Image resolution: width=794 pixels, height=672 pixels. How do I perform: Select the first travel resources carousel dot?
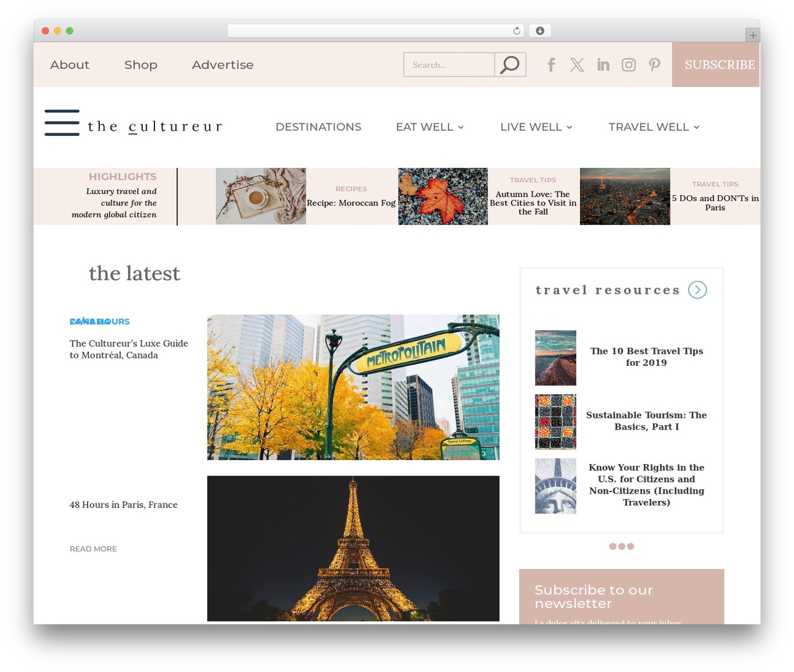coord(613,546)
